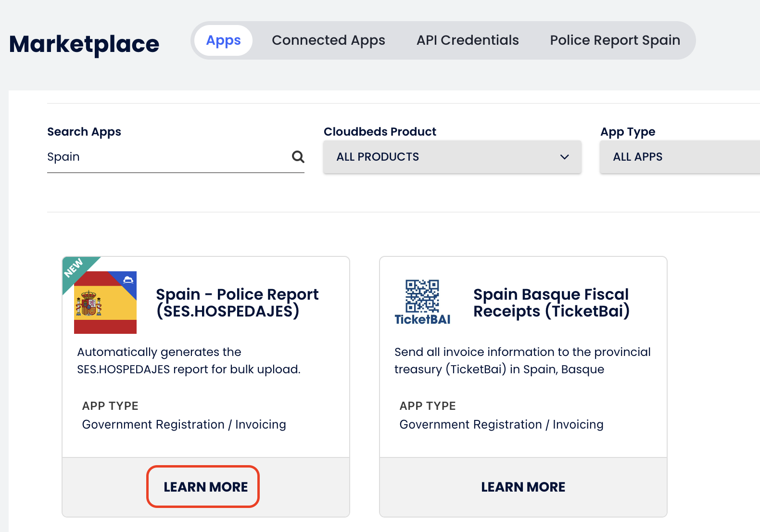This screenshot has width=760, height=532.
Task: Click the magnifying glass search icon
Action: click(x=298, y=157)
